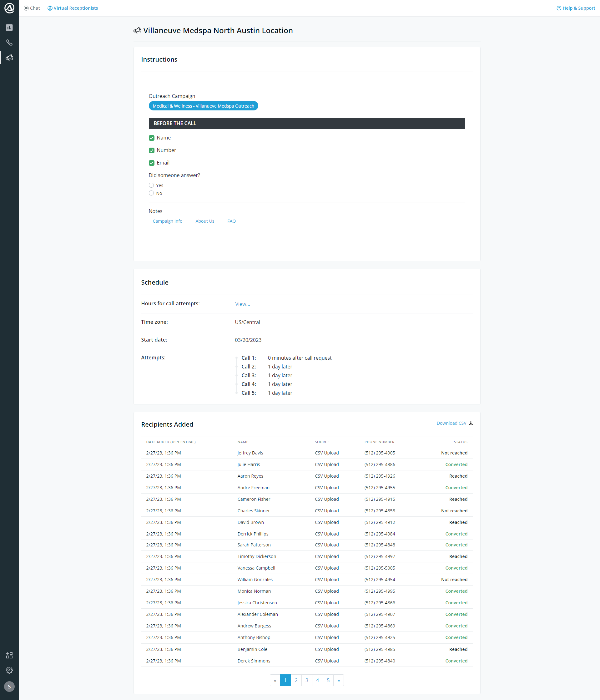The height and width of the screenshot is (700, 600).
Task: Click Cameron Fisher's Reached status
Action: pos(458,499)
